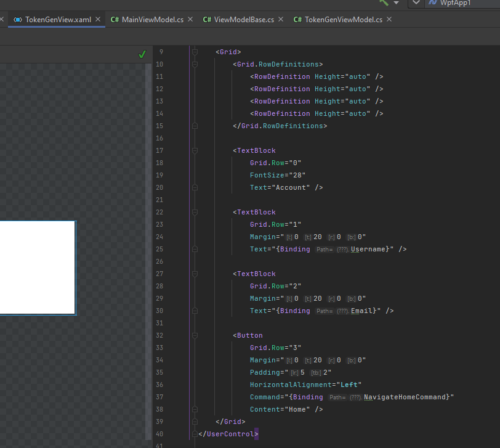Fold the Button element on line 32
This screenshot has height=448, width=500.
point(195,335)
